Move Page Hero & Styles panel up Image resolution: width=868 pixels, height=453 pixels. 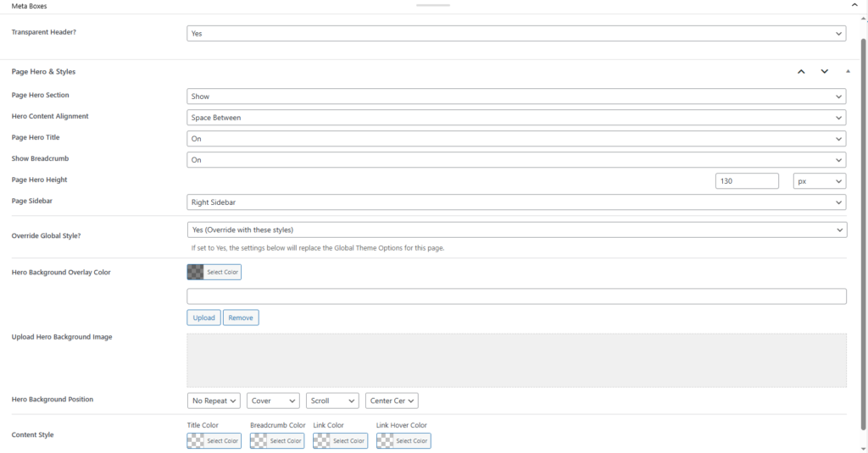click(x=801, y=72)
